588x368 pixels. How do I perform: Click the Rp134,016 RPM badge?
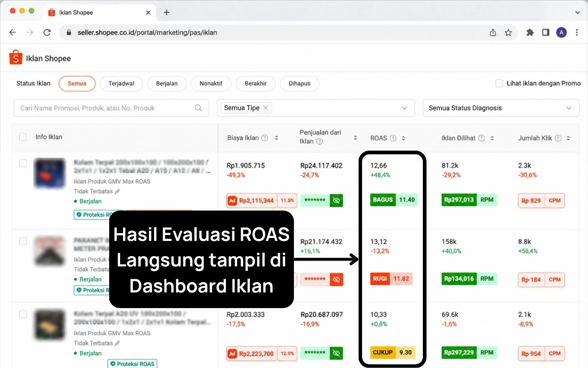point(469,279)
